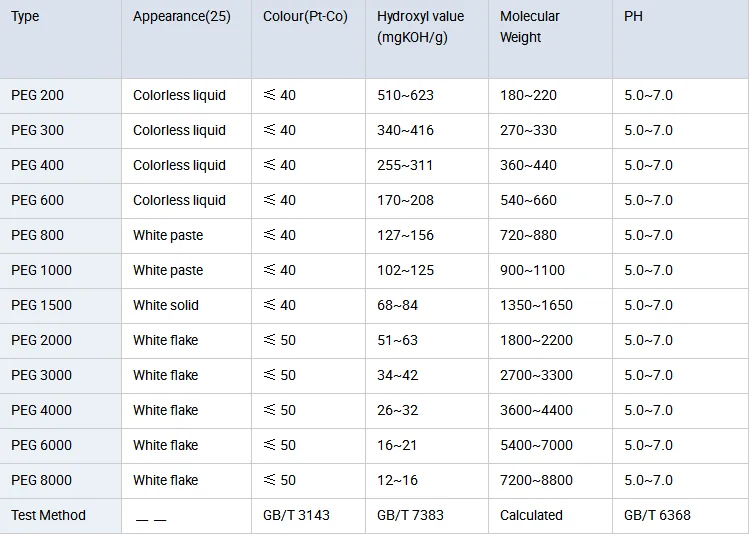Select hydroxyl value 510~623 cell

(406, 95)
